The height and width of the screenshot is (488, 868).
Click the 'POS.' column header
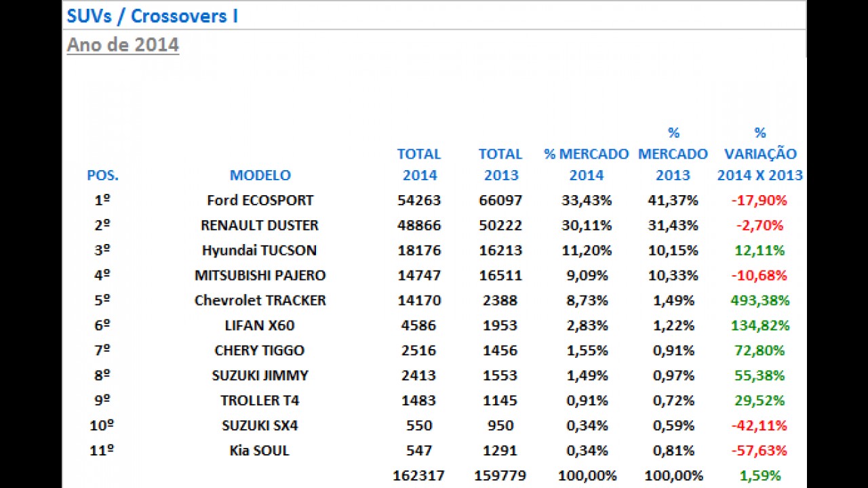point(103,175)
